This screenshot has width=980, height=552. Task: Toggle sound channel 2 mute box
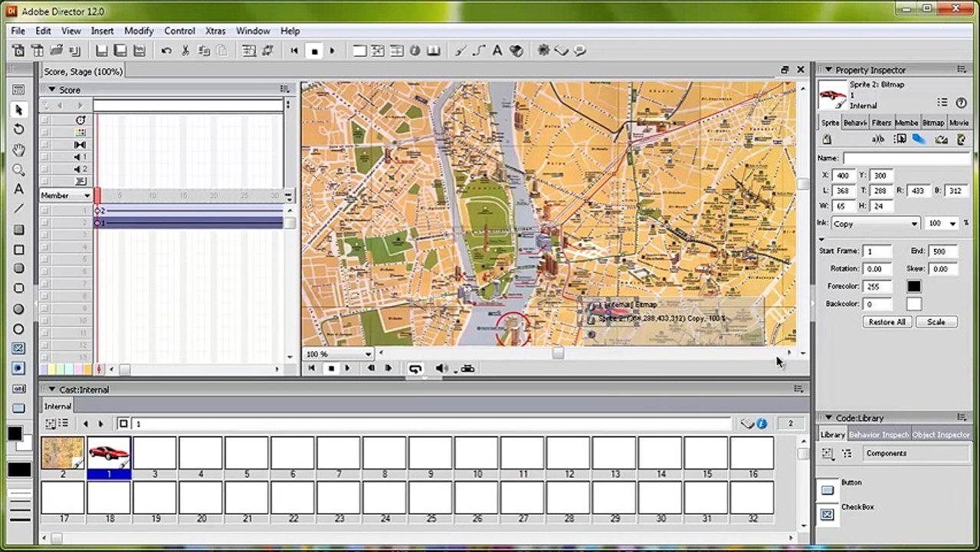point(44,169)
